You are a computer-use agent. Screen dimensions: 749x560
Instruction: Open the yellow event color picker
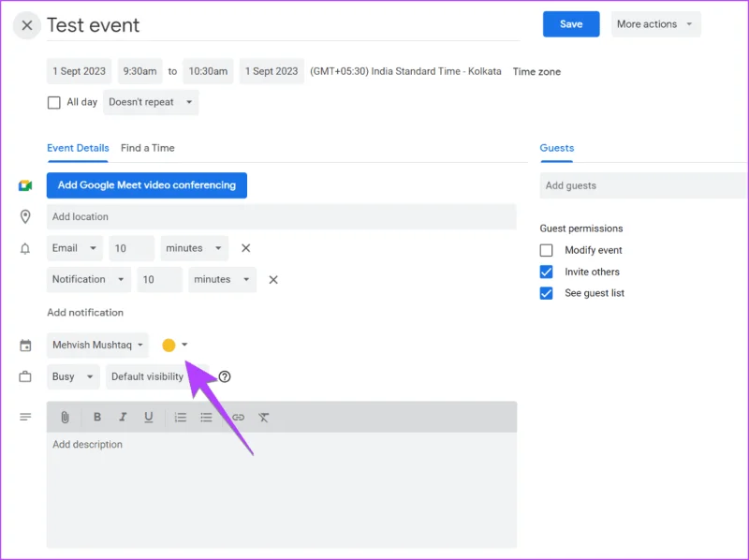coord(175,345)
